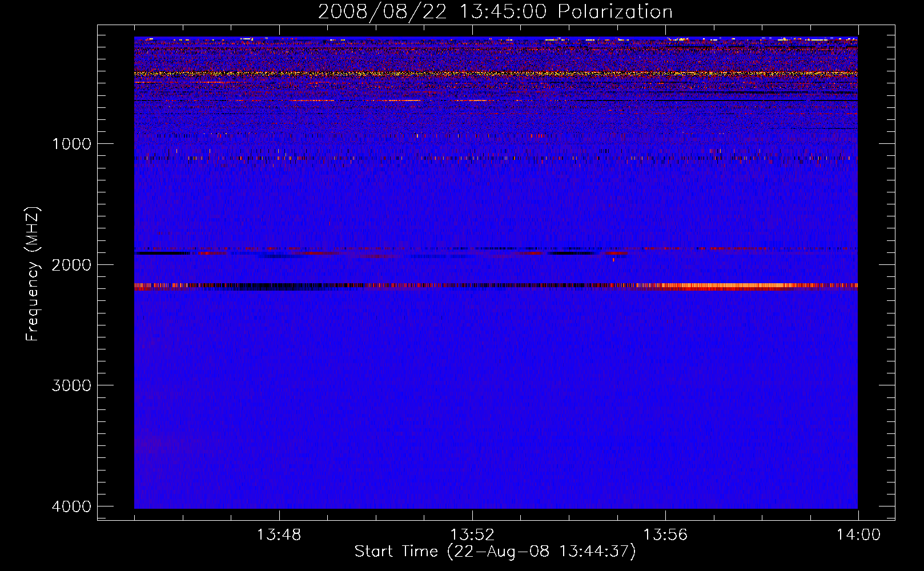
Task: Click the yellow interference band near 400 MHz
Action: (x=496, y=74)
